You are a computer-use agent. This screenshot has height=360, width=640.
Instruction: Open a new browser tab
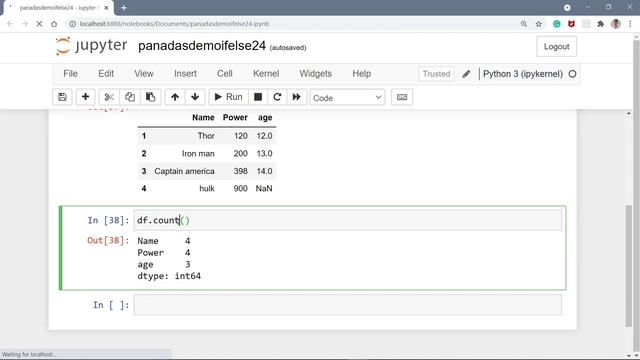coord(124,8)
